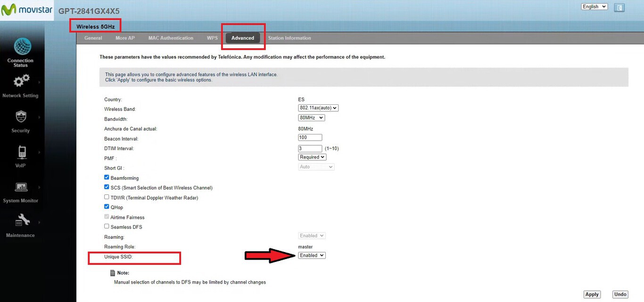Expand Maintenance submenu arrow

pos(40,222)
